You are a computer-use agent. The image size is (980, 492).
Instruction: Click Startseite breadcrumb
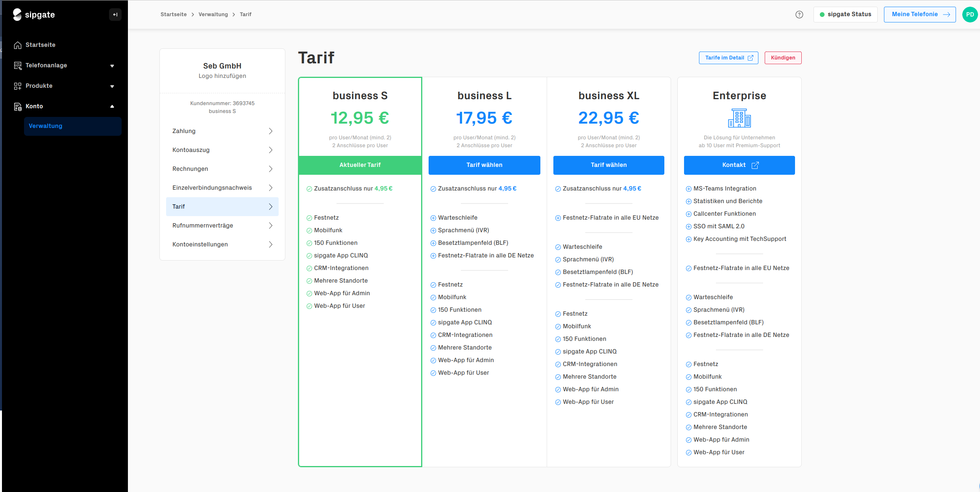[174, 15]
